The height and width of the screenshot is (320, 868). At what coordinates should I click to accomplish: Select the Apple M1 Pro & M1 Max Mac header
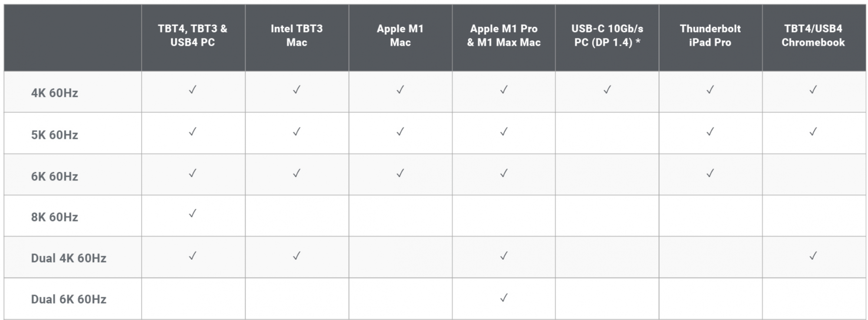coord(504,36)
